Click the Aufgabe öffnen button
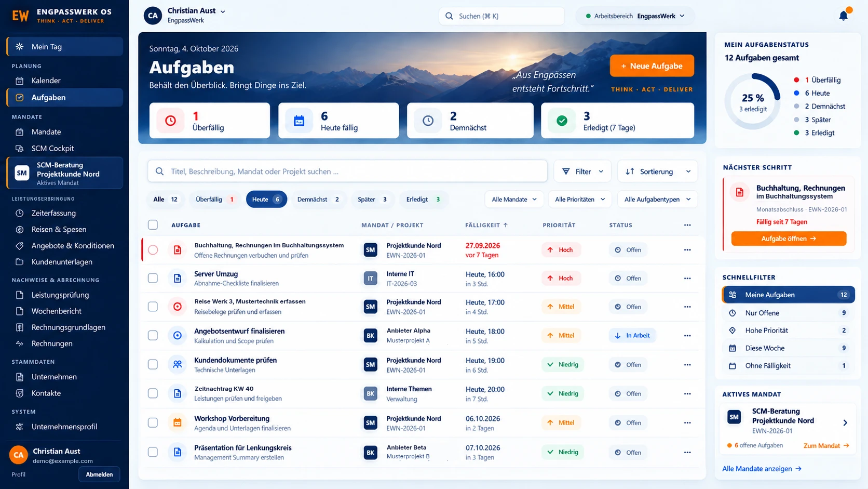 (789, 239)
